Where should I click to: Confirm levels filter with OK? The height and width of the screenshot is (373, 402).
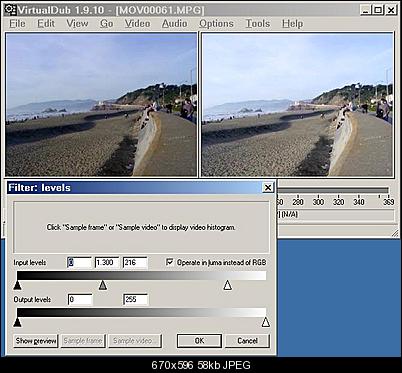coord(199,341)
